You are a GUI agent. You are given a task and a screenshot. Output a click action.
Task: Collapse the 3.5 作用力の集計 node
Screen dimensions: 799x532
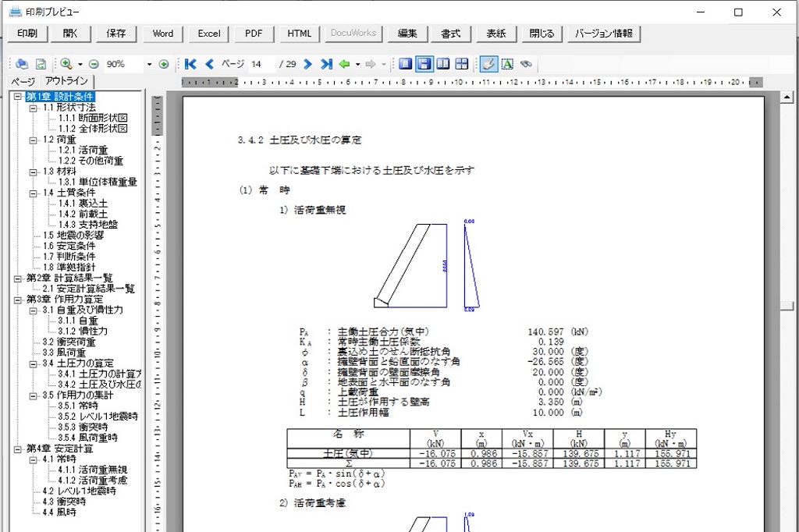pos(33,395)
